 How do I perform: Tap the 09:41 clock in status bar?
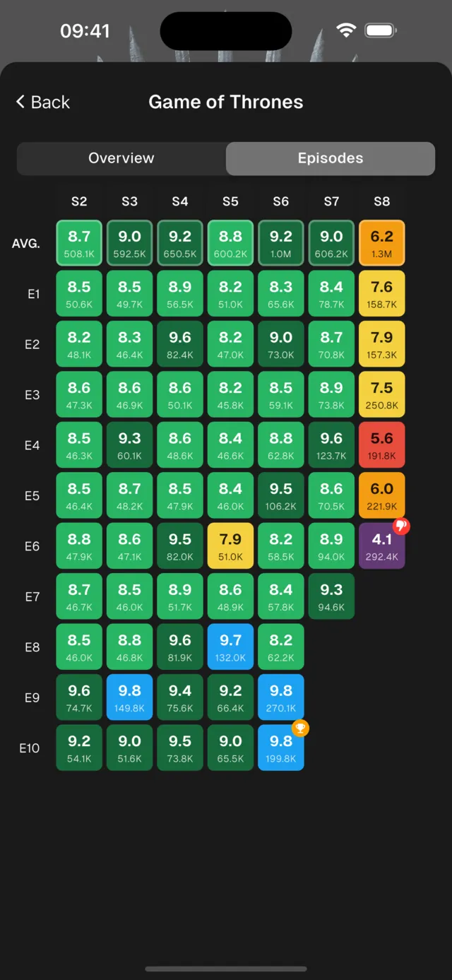(85, 31)
